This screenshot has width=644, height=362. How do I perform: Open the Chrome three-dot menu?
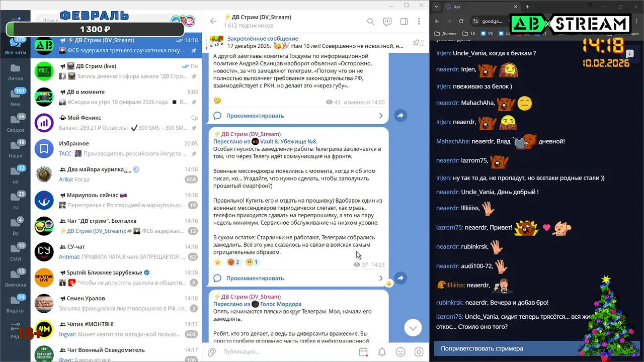point(637,21)
